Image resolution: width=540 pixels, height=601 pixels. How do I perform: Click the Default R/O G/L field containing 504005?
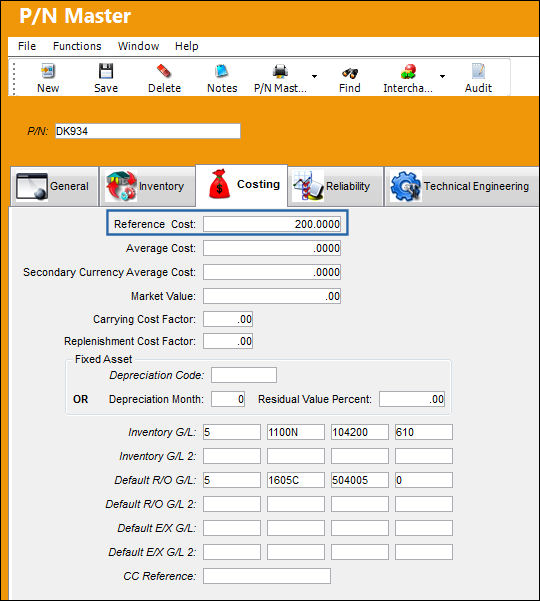360,480
